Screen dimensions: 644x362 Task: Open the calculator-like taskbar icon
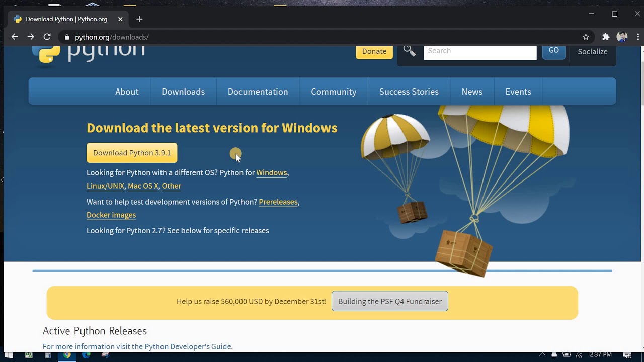coord(48,355)
